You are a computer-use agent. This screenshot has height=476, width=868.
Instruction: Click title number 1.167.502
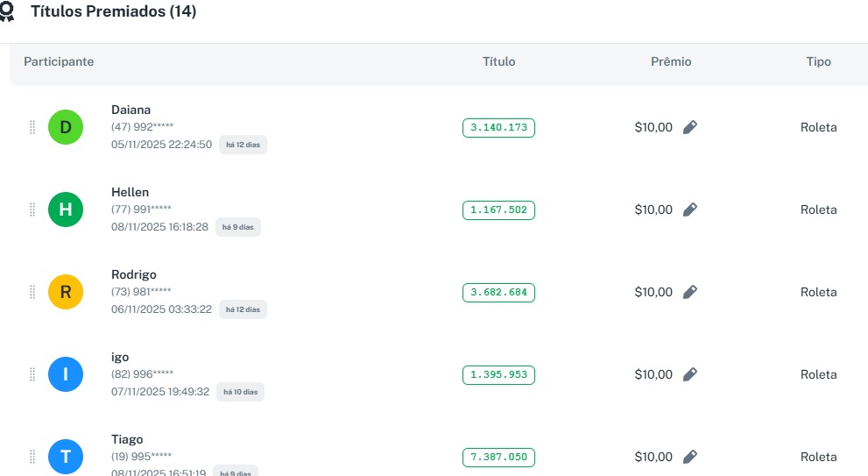click(498, 210)
